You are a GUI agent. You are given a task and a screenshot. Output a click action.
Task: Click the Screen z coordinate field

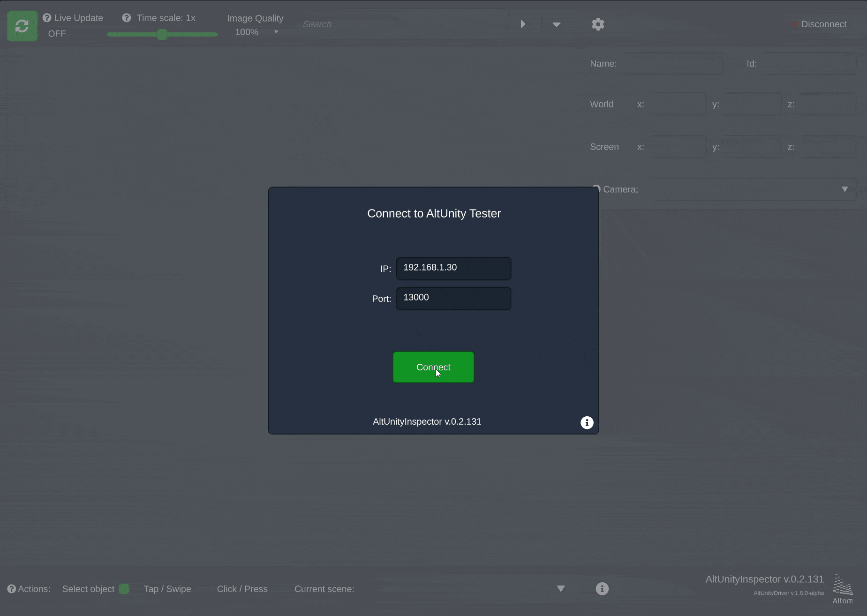pyautogui.click(x=828, y=147)
